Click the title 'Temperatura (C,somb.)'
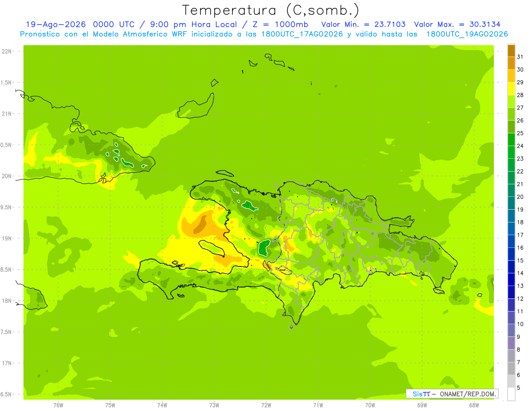 pos(270,10)
